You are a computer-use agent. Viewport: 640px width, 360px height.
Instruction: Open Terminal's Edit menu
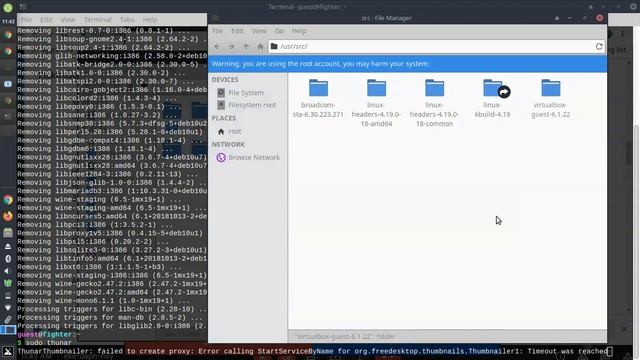point(46,20)
